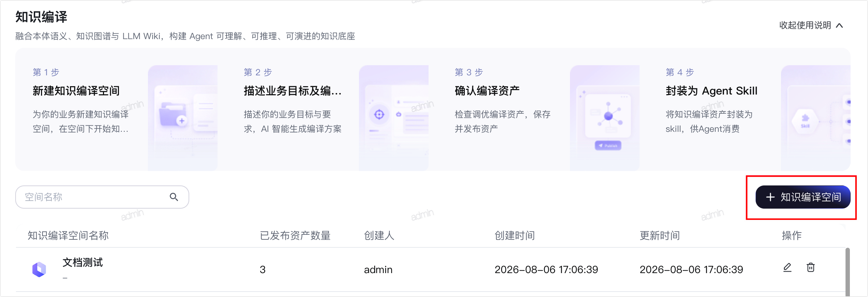Click the 知识编译 page title
This screenshot has height=297, width=868.
click(x=41, y=17)
